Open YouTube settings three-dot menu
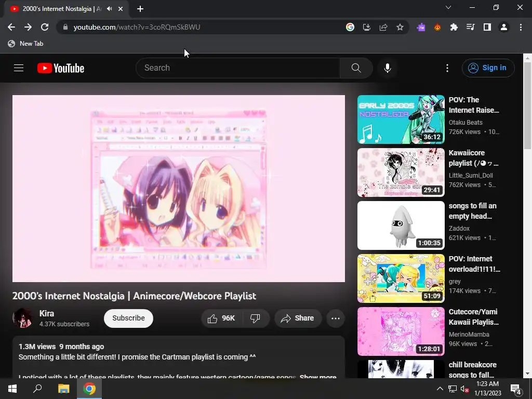 point(447,68)
